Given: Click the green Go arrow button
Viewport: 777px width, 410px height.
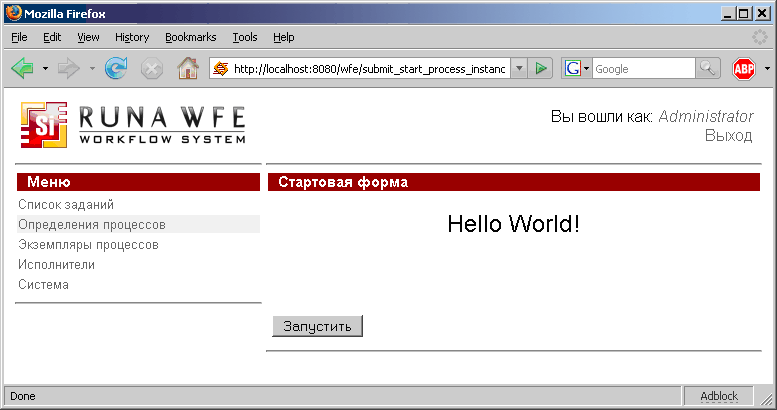Looking at the screenshot, I should click(x=541, y=68).
